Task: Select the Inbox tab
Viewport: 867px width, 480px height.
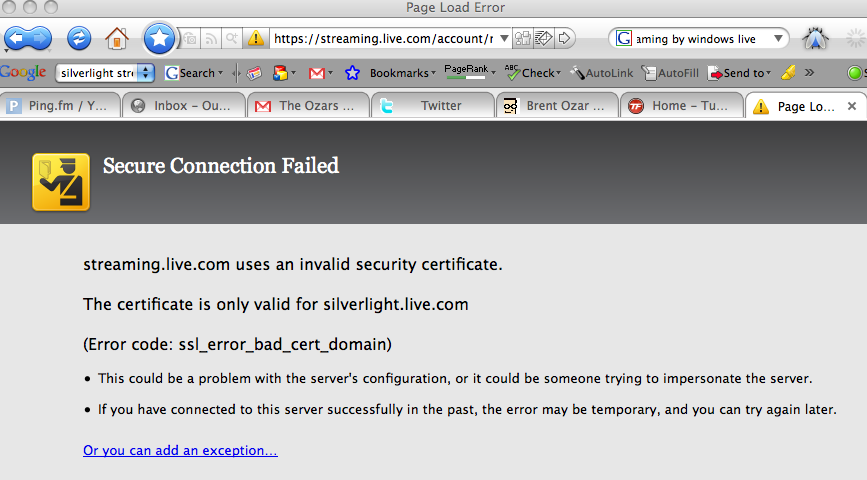Action: 183,105
